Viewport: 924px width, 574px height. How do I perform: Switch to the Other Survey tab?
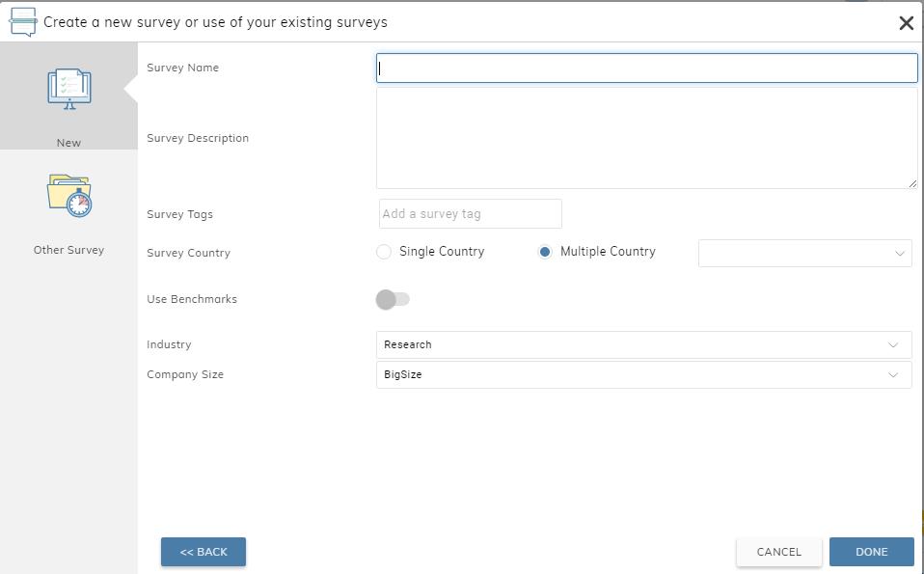(68, 249)
